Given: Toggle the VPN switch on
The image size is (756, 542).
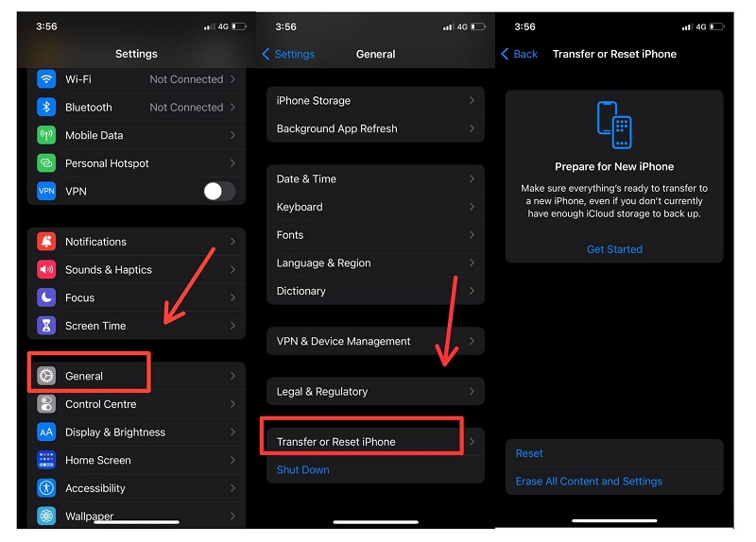Looking at the screenshot, I should pos(219,192).
